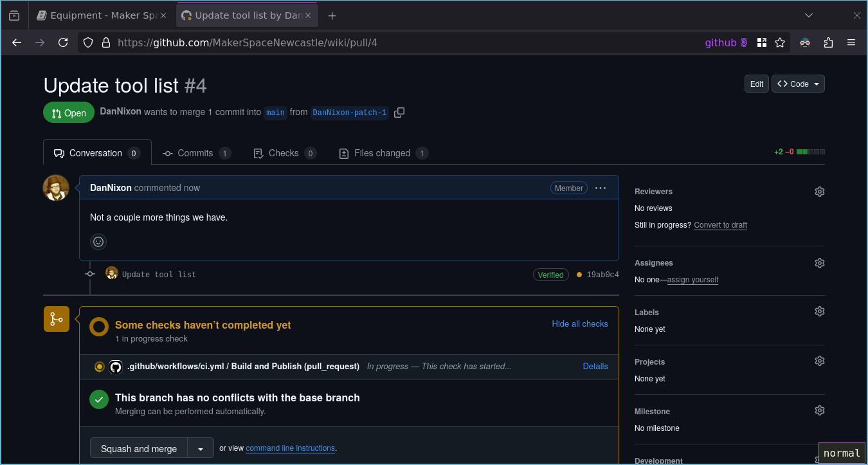Open the browser extensions puzzle icon
Image resolution: width=868 pixels, height=465 pixels.
click(828, 42)
